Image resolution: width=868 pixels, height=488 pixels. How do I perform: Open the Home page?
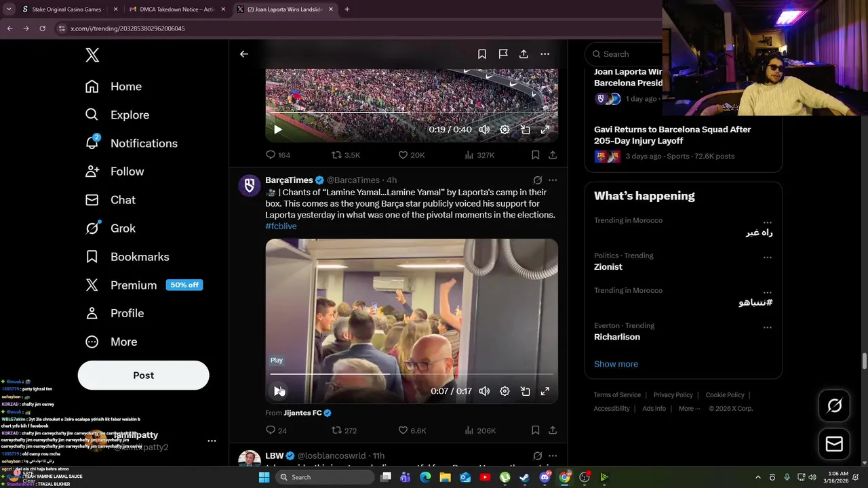[113, 87]
